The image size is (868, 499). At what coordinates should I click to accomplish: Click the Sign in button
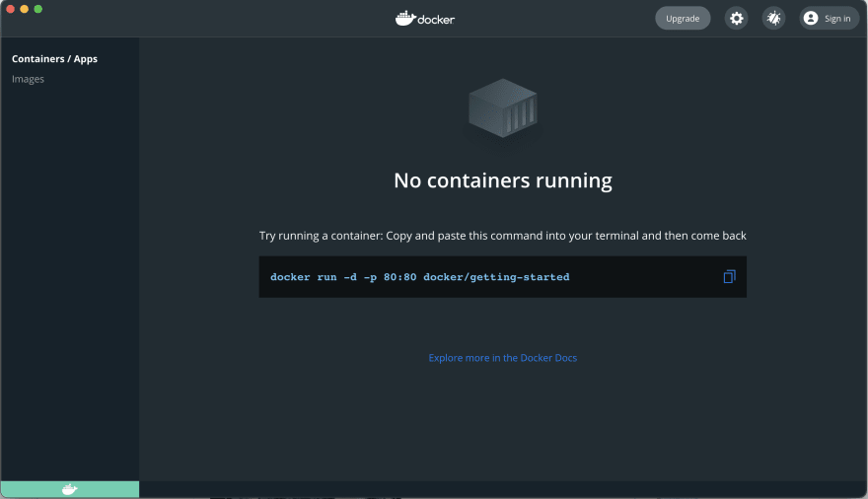click(829, 19)
